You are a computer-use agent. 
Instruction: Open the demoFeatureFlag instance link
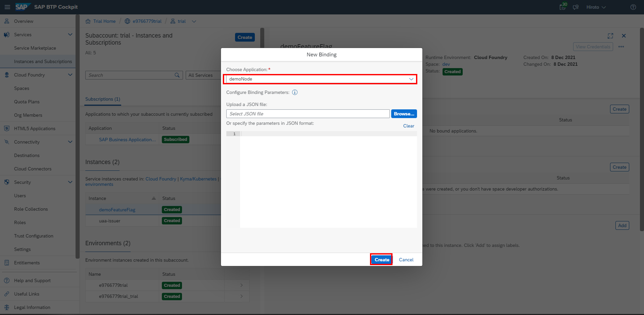[117, 210]
